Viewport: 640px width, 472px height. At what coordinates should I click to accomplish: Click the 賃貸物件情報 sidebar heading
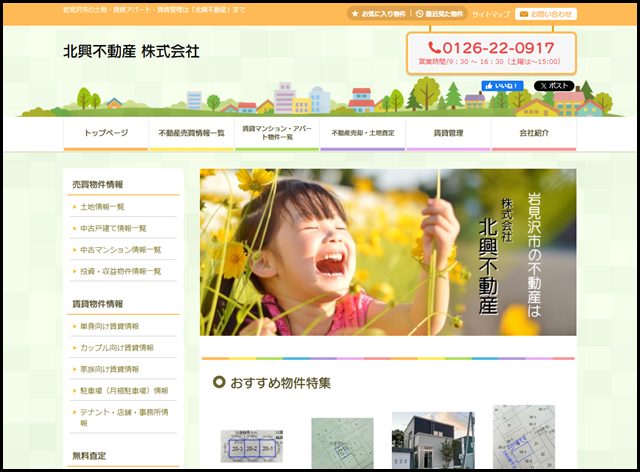coord(98,304)
